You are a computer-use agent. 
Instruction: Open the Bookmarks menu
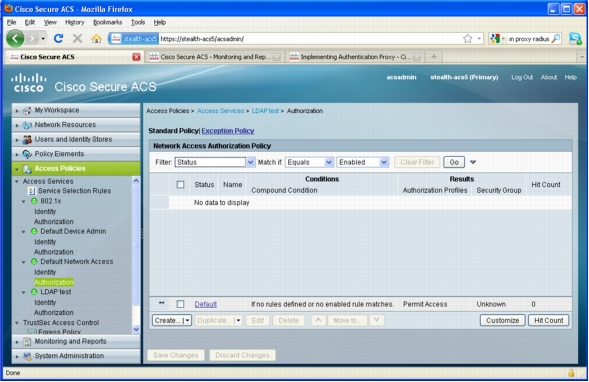(107, 22)
